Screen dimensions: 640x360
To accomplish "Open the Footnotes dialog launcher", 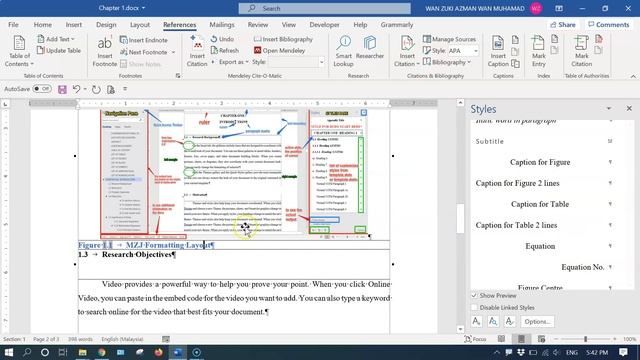I will (178, 76).
